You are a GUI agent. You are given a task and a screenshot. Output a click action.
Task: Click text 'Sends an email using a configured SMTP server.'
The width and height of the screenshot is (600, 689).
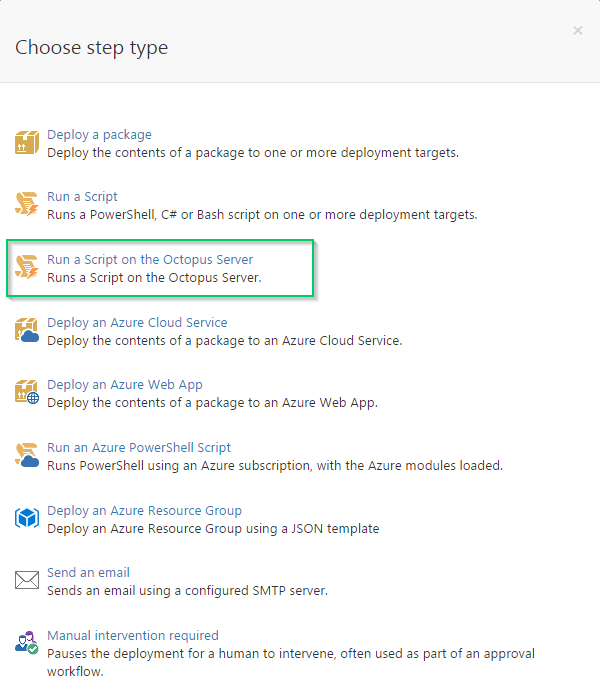[188, 591]
